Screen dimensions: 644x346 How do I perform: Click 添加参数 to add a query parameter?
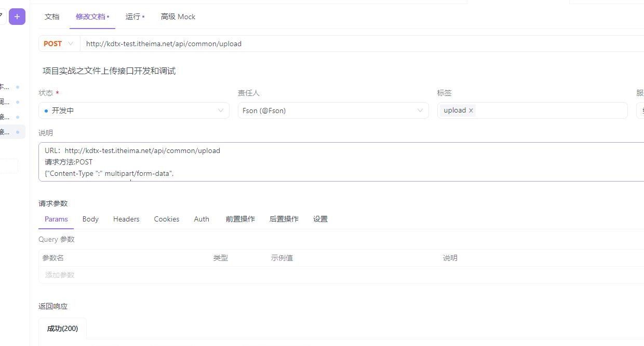59,274
